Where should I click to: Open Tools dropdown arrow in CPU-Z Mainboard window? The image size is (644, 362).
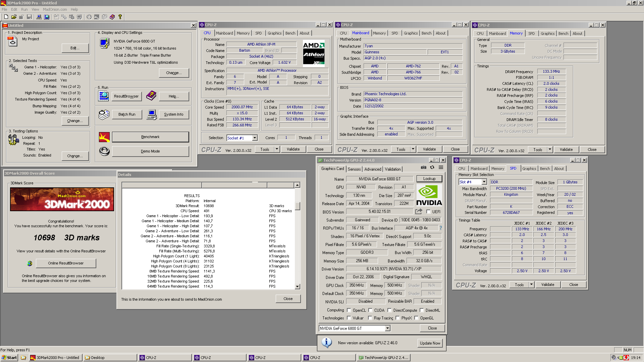point(413,149)
